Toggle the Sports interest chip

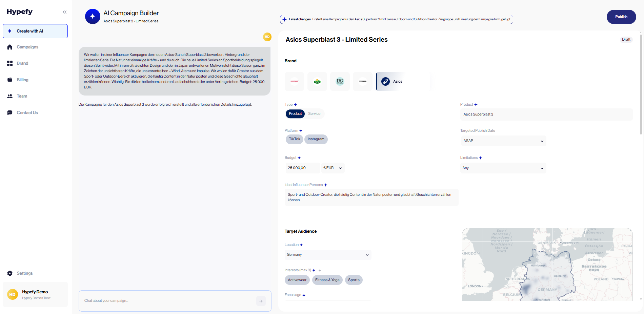coord(354,280)
